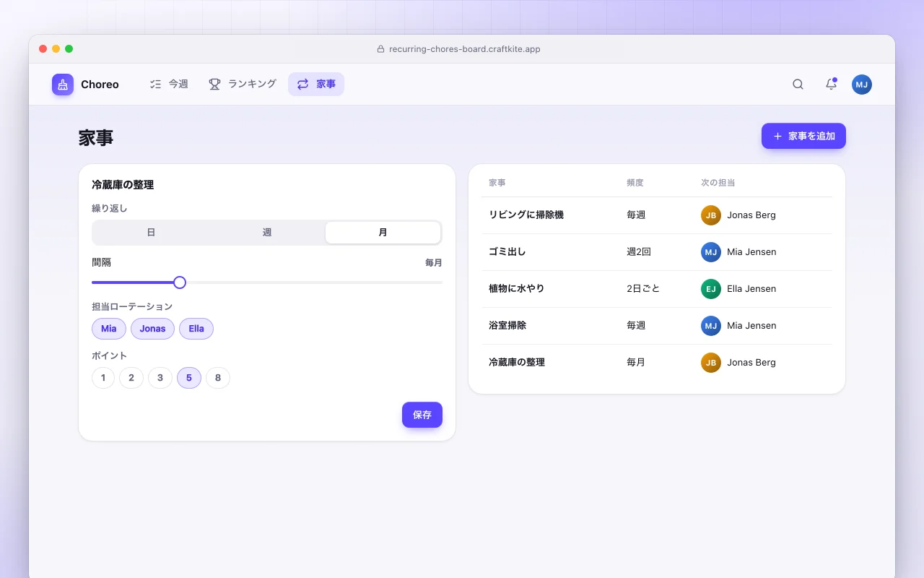Image resolution: width=924 pixels, height=578 pixels.
Task: Click MJ avatar in 浴室掃除 row
Action: (x=711, y=326)
